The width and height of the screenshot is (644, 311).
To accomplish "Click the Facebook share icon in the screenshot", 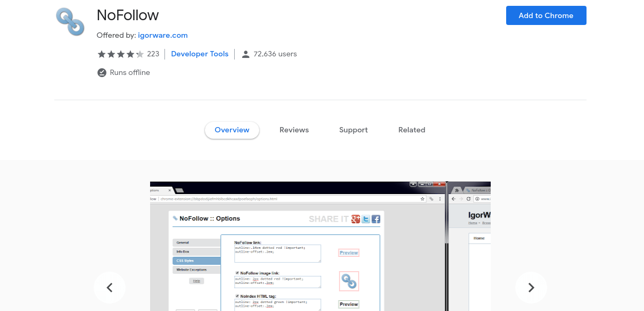I will [376, 219].
